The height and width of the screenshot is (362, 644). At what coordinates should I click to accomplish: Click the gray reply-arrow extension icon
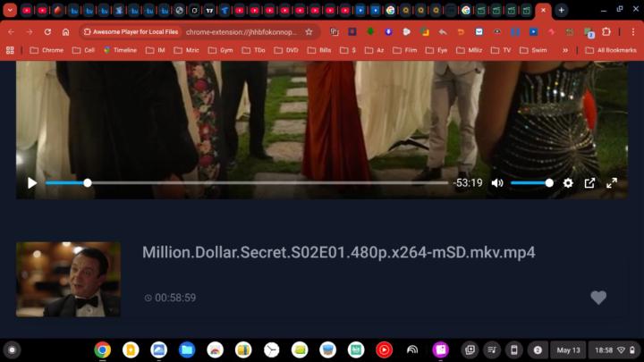pyautogui.click(x=443, y=31)
